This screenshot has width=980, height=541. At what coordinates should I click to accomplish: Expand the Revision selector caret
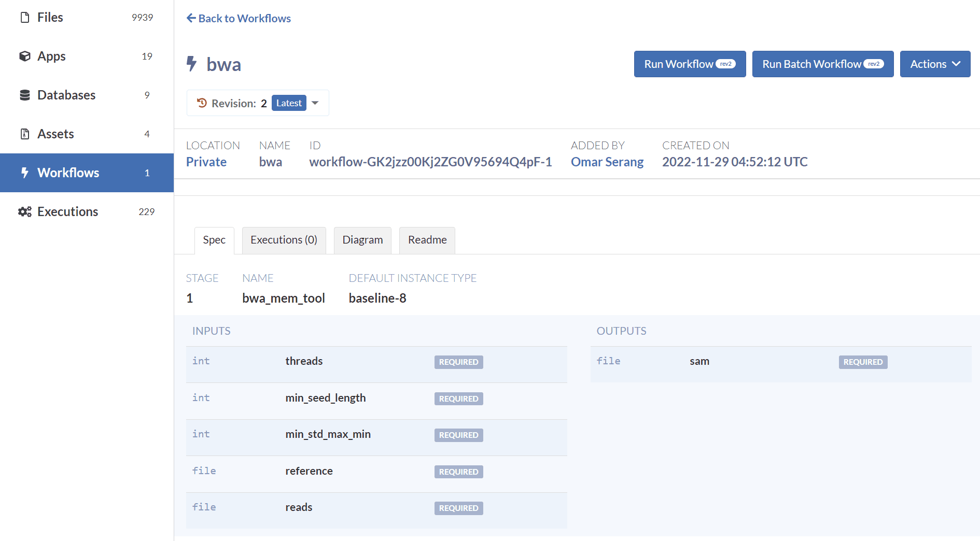point(315,103)
